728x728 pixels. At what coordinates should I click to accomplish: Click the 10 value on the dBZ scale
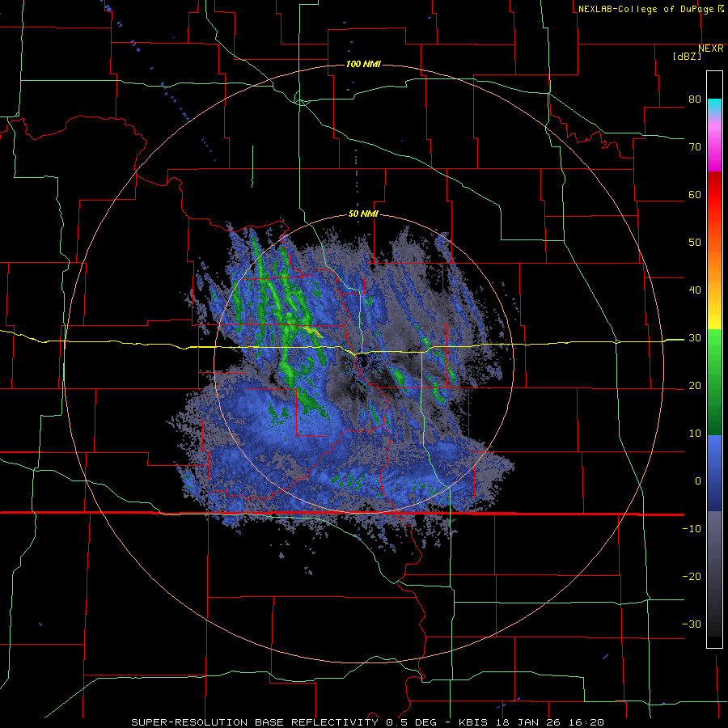[x=695, y=434]
